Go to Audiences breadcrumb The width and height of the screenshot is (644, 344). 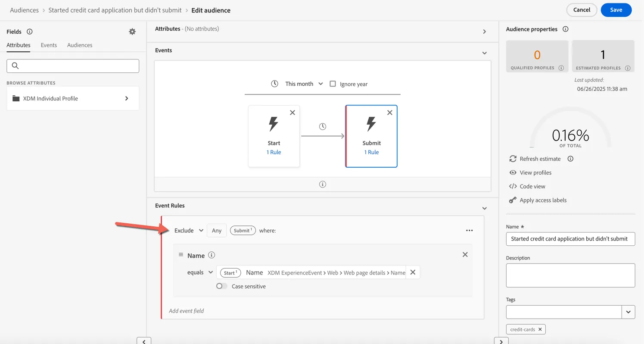pos(24,10)
